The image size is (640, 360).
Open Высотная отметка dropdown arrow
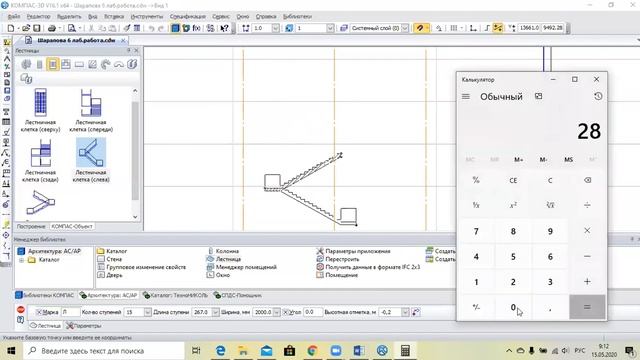[x=405, y=312]
